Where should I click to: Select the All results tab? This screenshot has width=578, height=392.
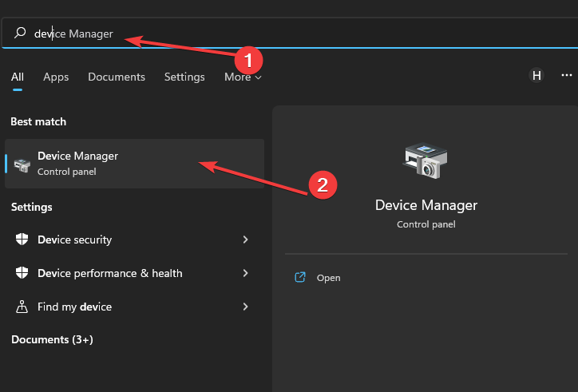(18, 77)
